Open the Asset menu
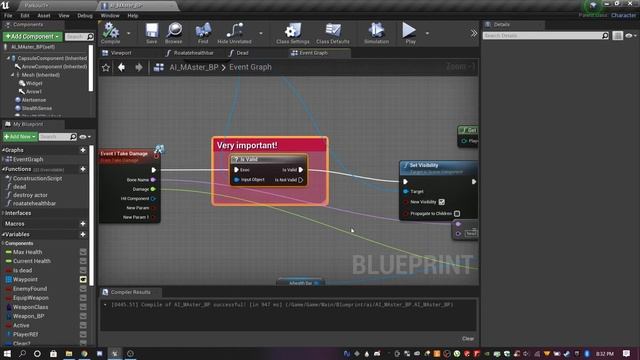 click(44, 16)
